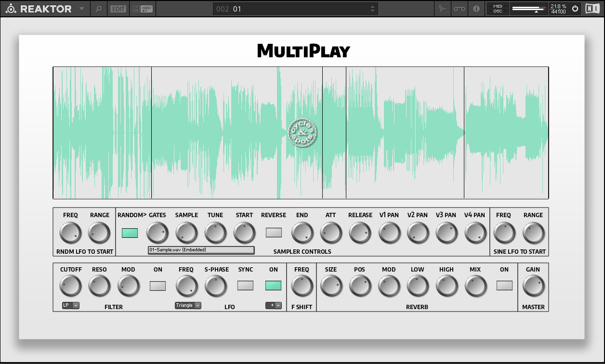
Task: Click the SAMPLE knob
Action: click(x=186, y=233)
